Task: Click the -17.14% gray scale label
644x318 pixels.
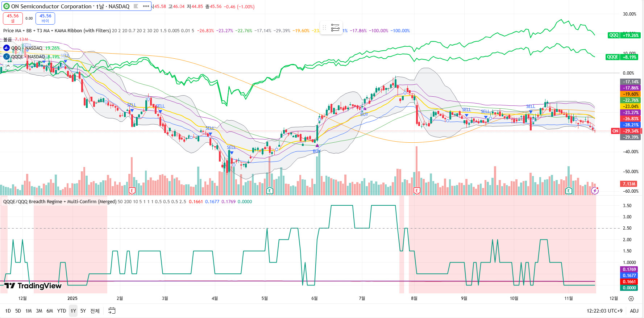Action: click(x=631, y=82)
